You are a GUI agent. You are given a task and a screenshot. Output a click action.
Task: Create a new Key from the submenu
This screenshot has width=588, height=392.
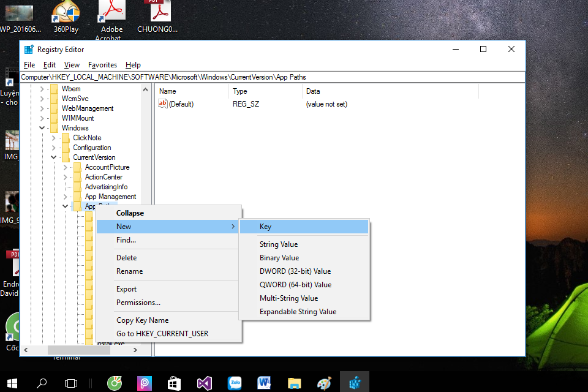265,226
